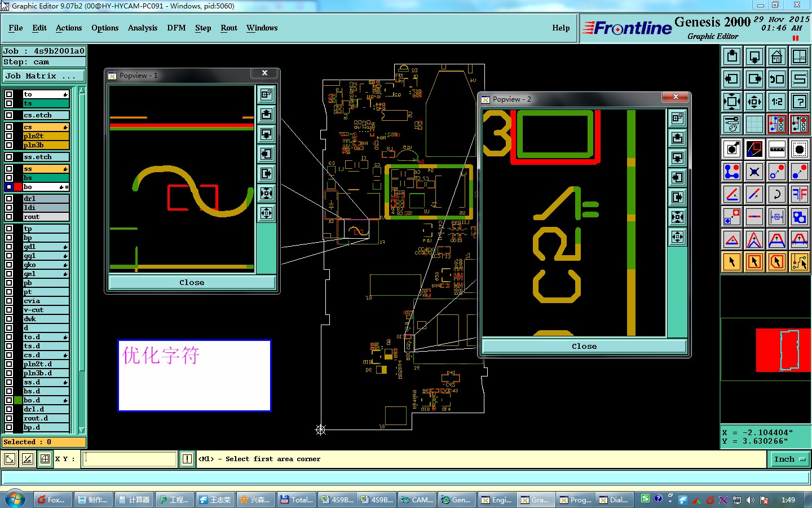Click the pointer in red rectangle icon
This screenshot has height=508, width=812.
pos(754,262)
